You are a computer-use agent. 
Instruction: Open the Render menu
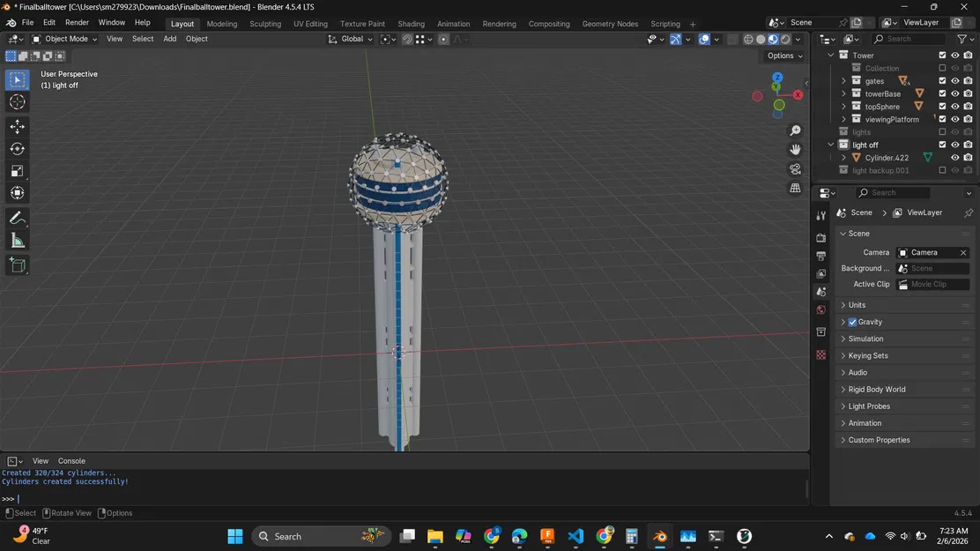[x=77, y=22]
